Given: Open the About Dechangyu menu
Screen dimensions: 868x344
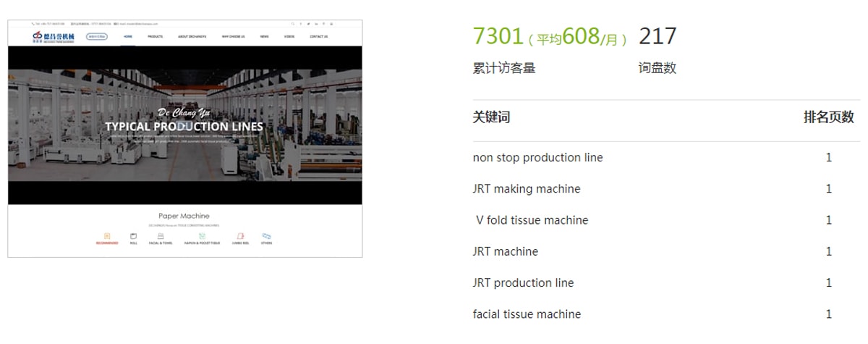Looking at the screenshot, I should click(192, 36).
